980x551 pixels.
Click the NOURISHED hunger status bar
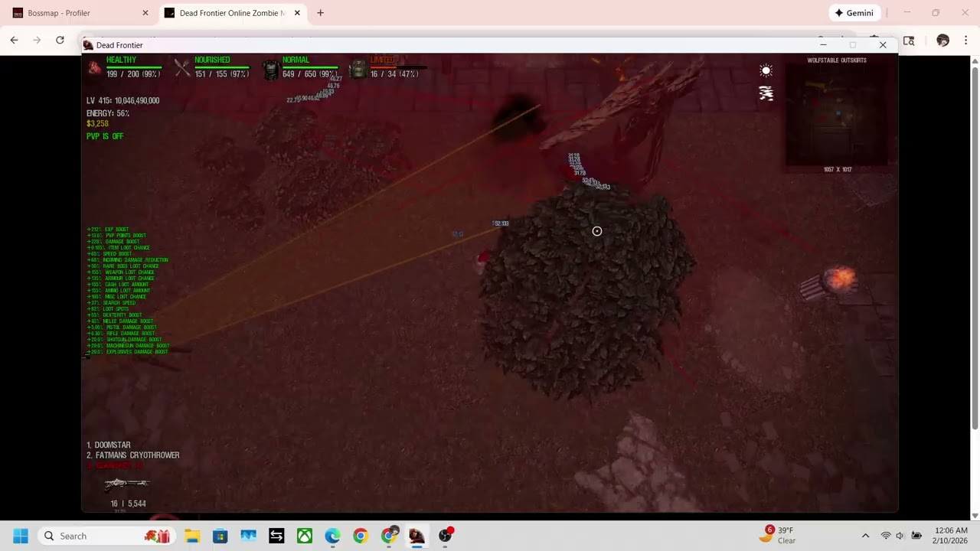click(x=222, y=67)
